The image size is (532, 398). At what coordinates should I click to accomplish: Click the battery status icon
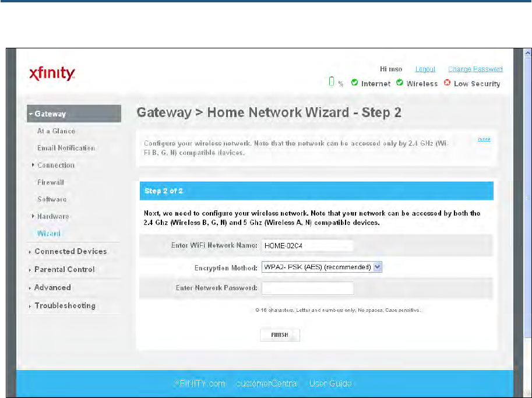(x=332, y=82)
